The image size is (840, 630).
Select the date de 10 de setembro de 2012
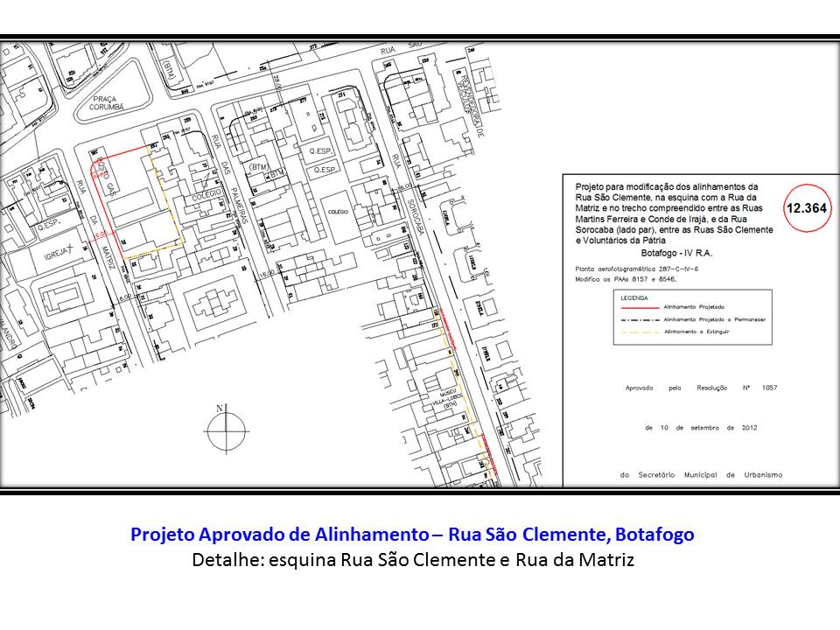point(701,428)
